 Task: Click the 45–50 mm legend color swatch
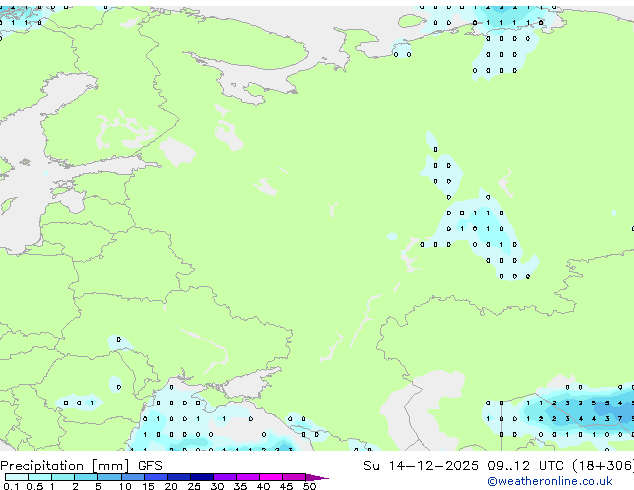[x=294, y=477]
